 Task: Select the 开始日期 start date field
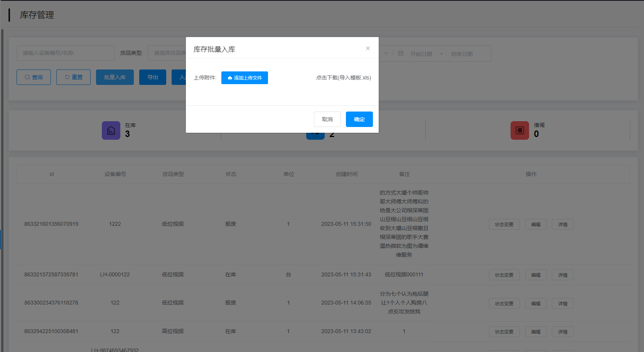(x=421, y=54)
